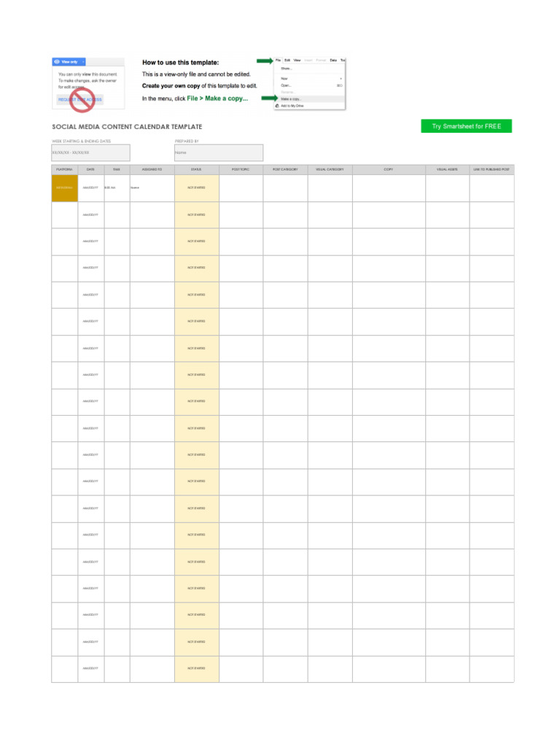Click the 0:00 AM time cell
The image size is (560, 747).
pos(117,188)
